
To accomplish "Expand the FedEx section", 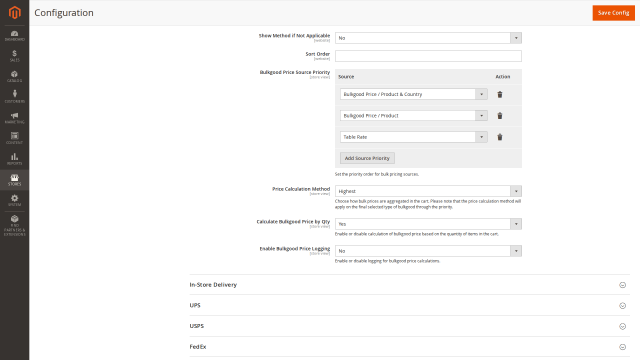I will [409, 347].
